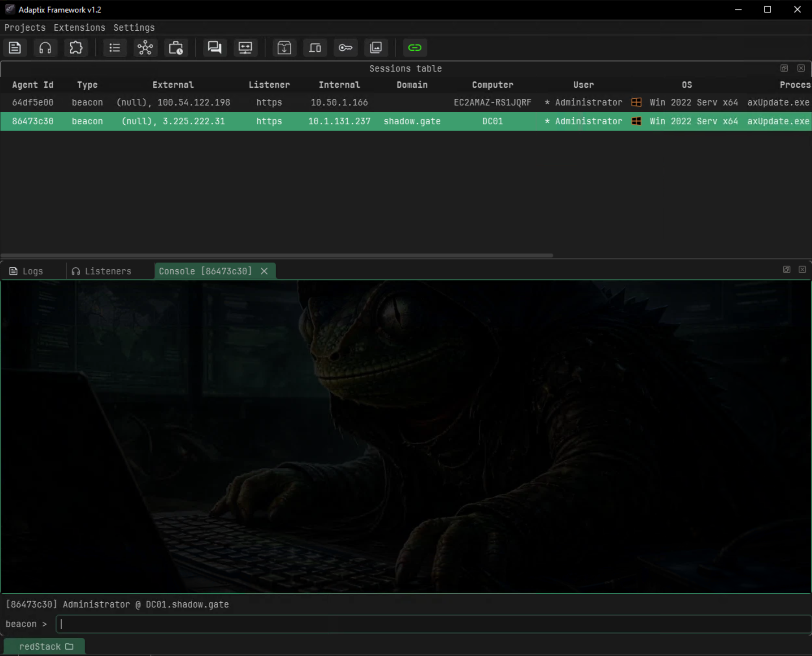Show sessions table list-view icon
Image resolution: width=812 pixels, height=656 pixels.
115,48
